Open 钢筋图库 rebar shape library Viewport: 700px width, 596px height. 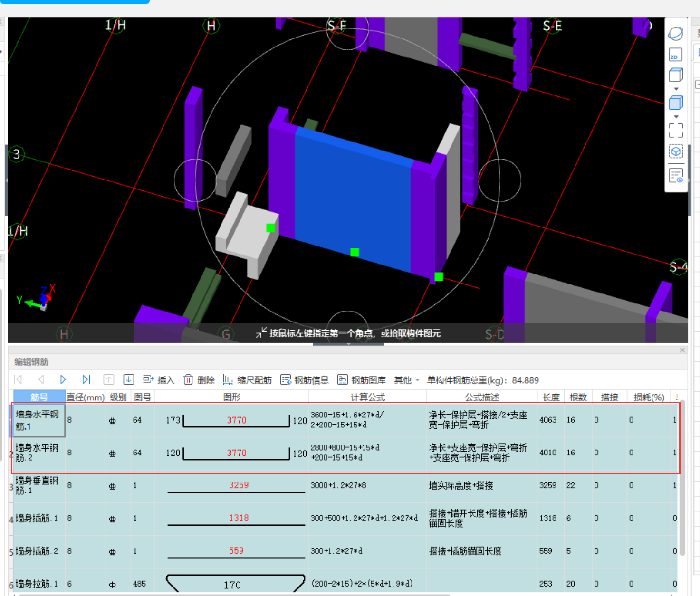click(x=362, y=380)
